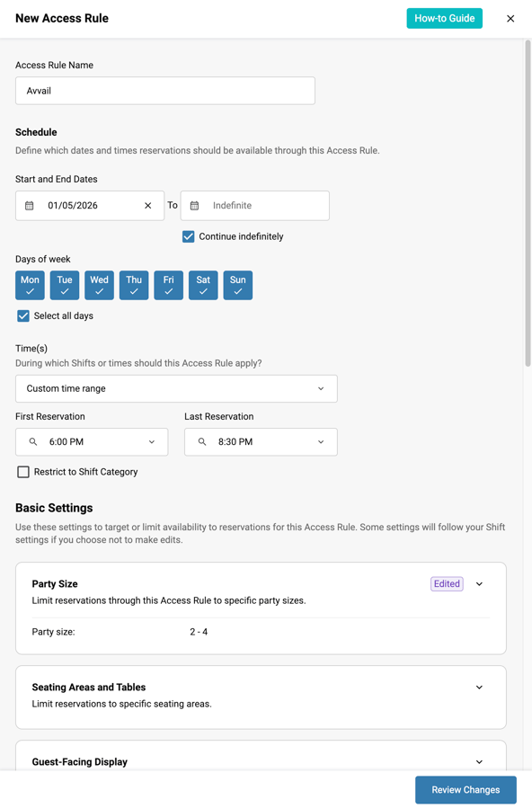The width and height of the screenshot is (532, 808).
Task: Click the checkmark on the Mon day button
Action: (30, 291)
